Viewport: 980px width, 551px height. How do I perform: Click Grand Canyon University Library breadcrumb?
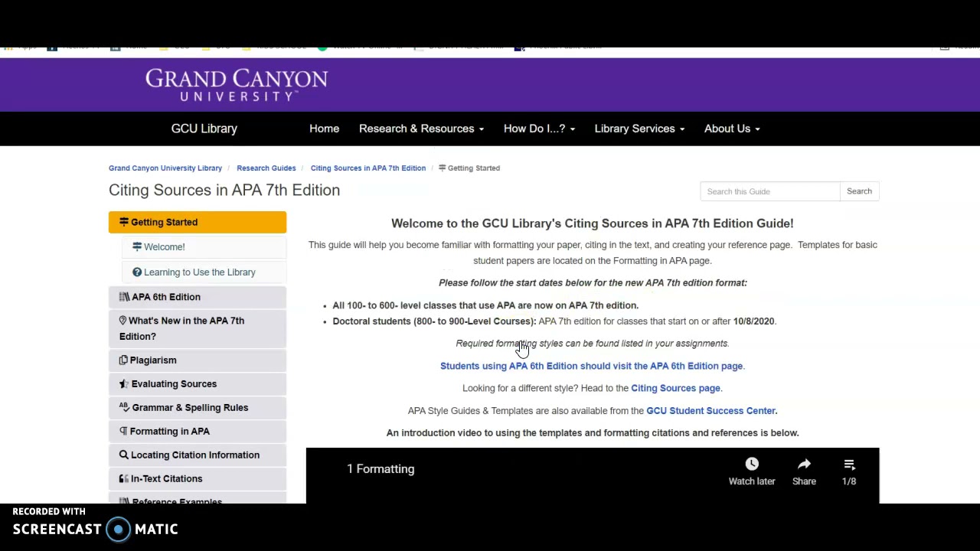(x=165, y=168)
